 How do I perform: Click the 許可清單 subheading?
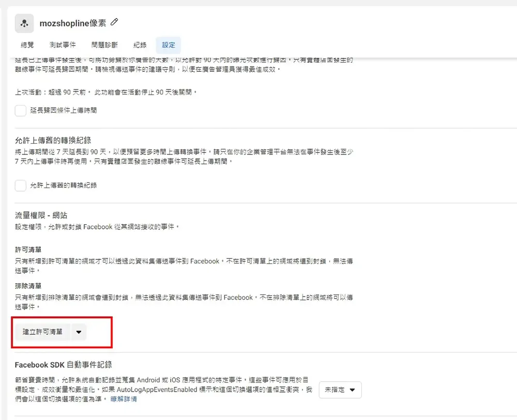click(28, 250)
